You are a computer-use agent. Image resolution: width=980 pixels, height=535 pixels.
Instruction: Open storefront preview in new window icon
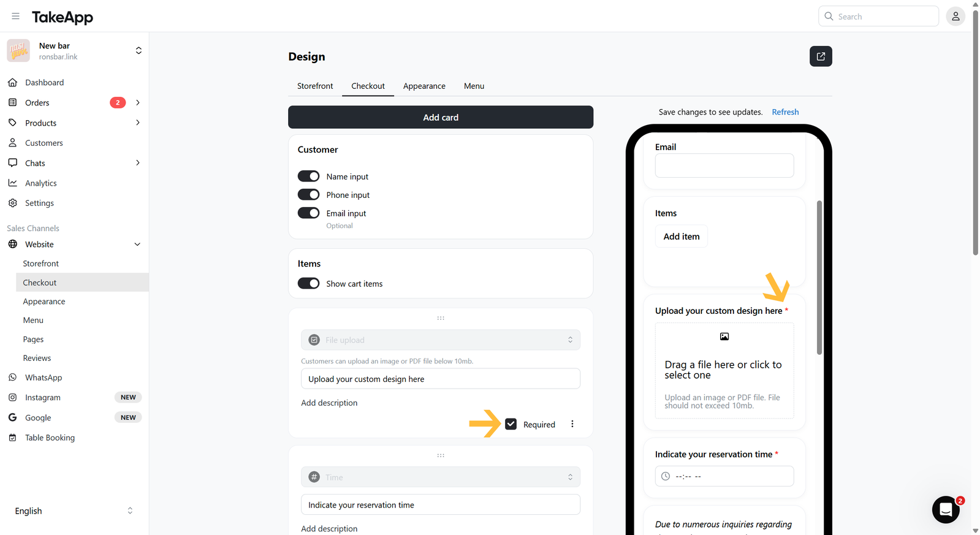coord(821,56)
